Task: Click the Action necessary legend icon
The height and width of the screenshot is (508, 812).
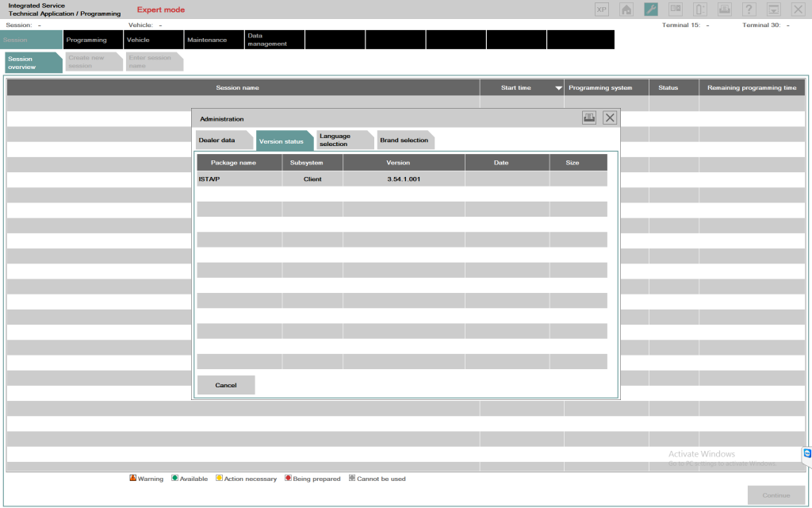Action: tap(219, 478)
